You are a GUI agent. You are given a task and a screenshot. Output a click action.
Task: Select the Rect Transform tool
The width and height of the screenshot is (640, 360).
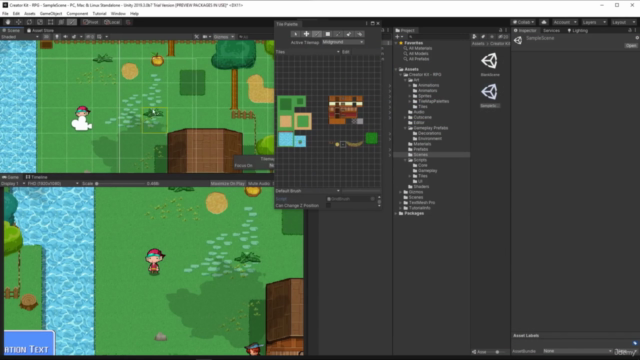[x=50, y=22]
